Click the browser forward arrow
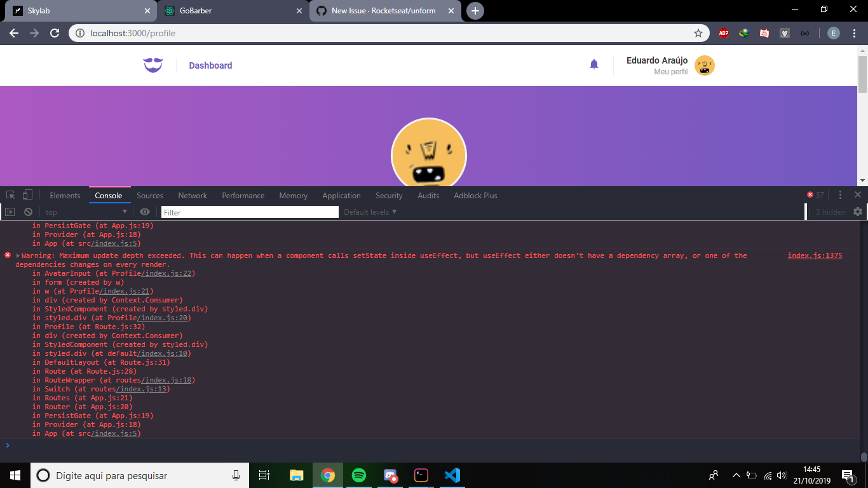 34,33
